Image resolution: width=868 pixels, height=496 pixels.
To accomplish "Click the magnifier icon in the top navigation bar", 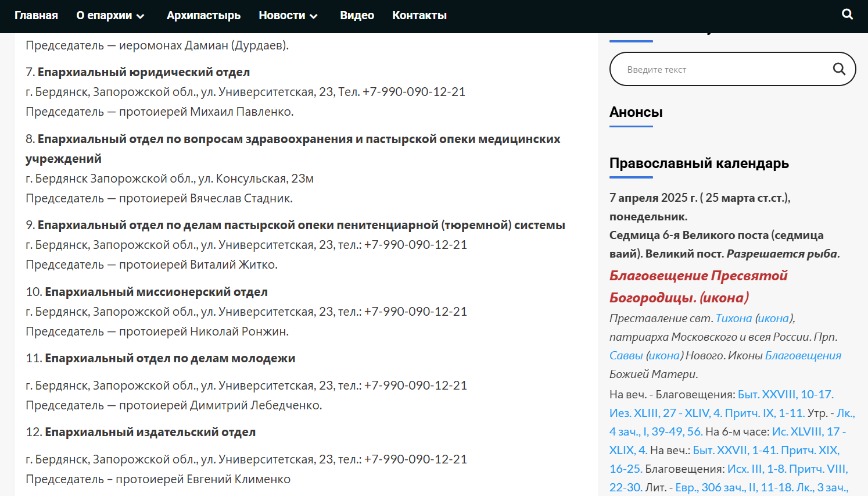I will pos(847,15).
